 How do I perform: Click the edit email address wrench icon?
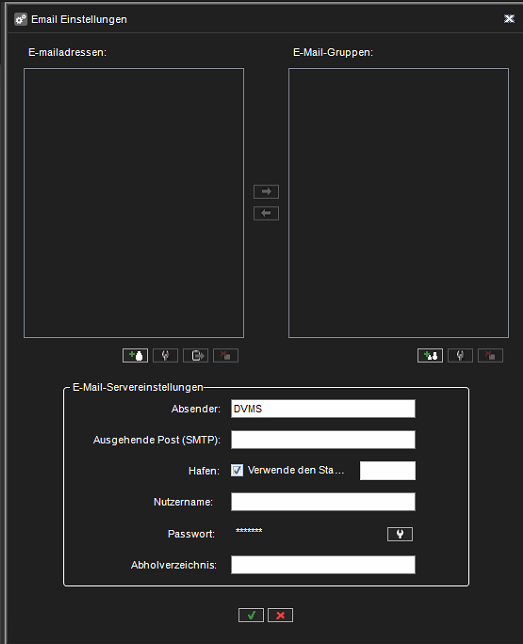coord(166,355)
